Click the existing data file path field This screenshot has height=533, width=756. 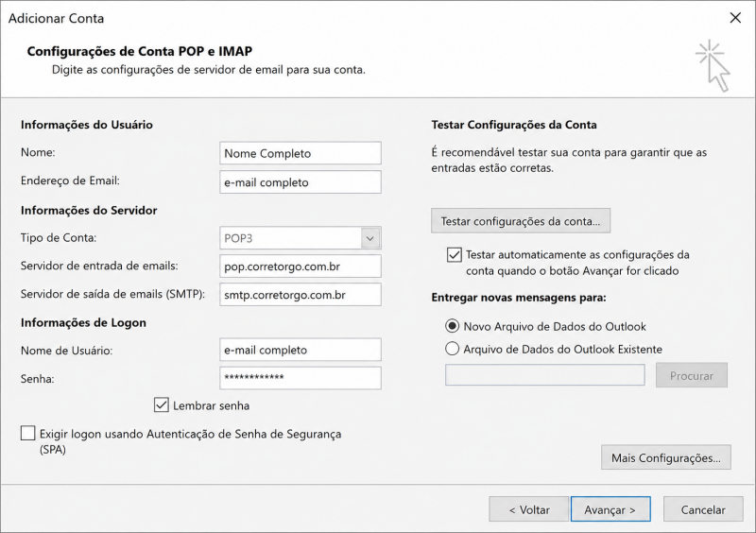pos(545,375)
